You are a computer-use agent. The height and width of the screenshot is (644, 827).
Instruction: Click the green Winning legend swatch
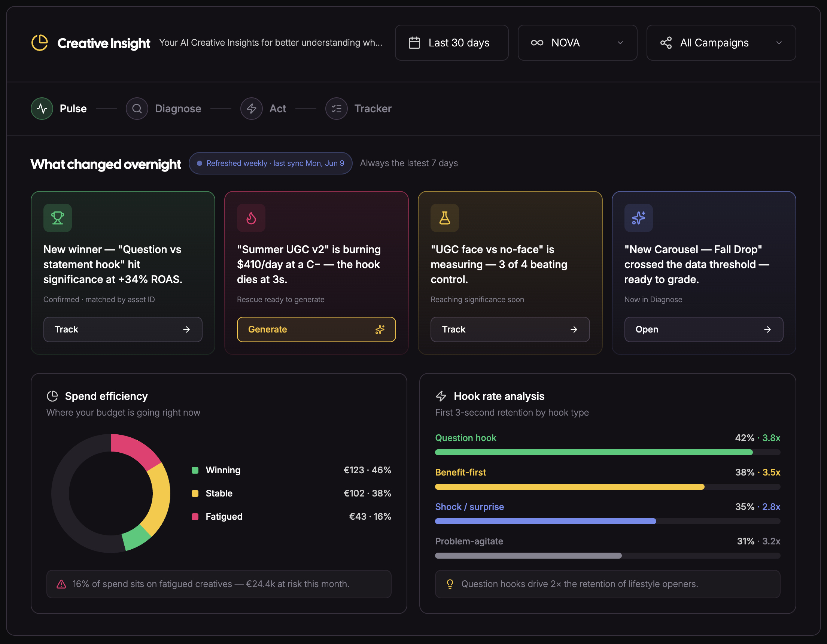[195, 470]
